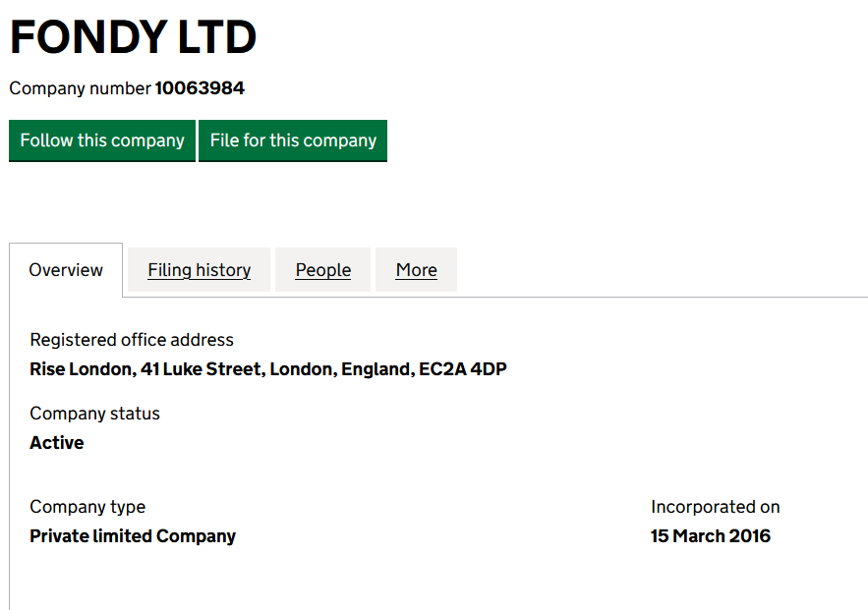Click the Company number label text
868x610 pixels.
81,88
